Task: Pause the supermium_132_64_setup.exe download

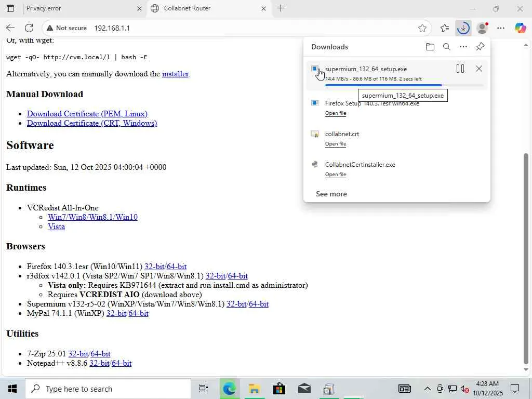Action: coord(460,69)
